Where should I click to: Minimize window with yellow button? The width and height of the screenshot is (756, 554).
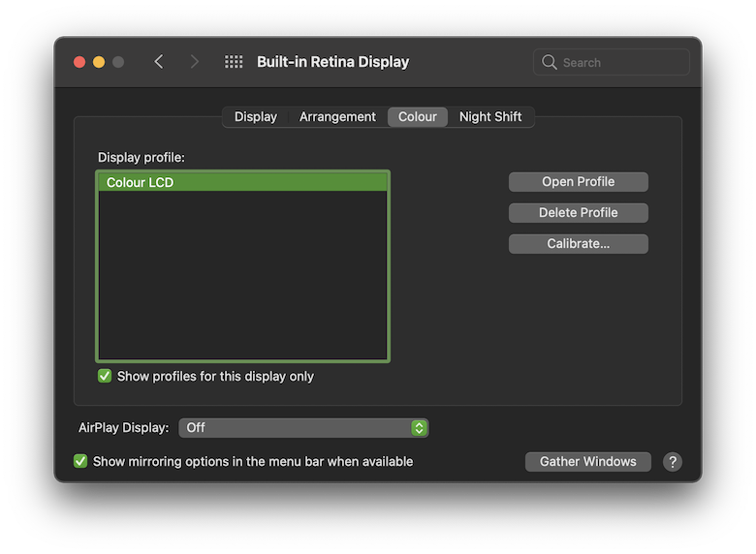pos(99,62)
